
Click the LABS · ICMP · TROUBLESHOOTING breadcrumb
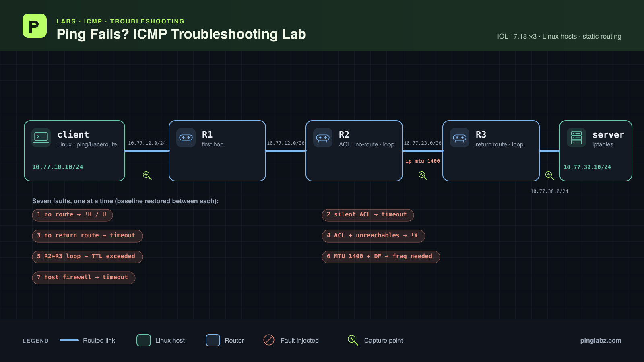(x=120, y=21)
